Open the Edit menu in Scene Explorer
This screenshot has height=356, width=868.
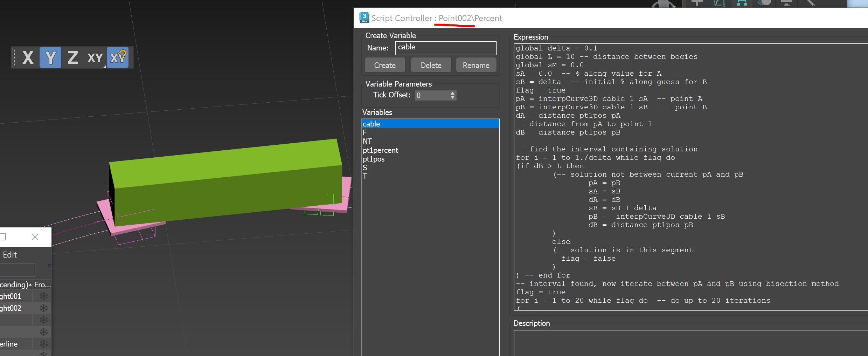10,255
